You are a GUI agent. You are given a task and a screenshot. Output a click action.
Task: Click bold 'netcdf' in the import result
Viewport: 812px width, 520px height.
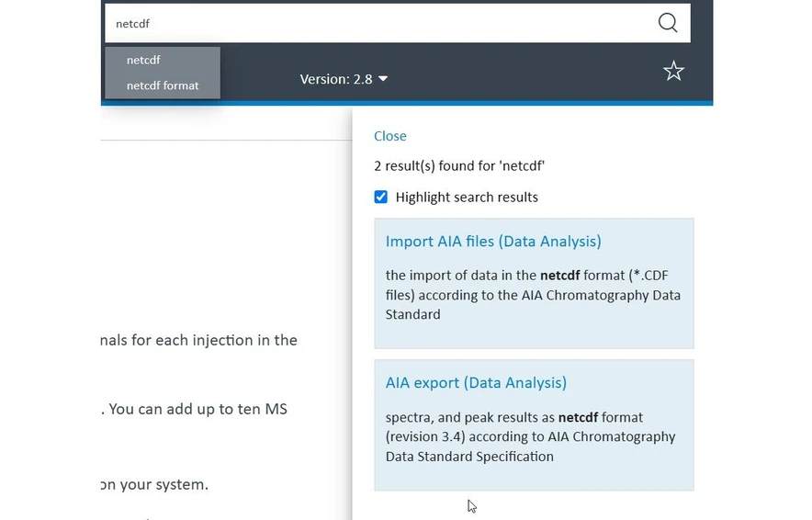[x=559, y=275]
